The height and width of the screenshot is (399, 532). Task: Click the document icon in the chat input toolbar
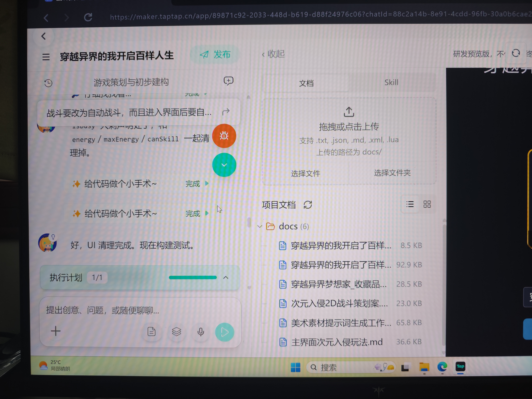coord(151,332)
